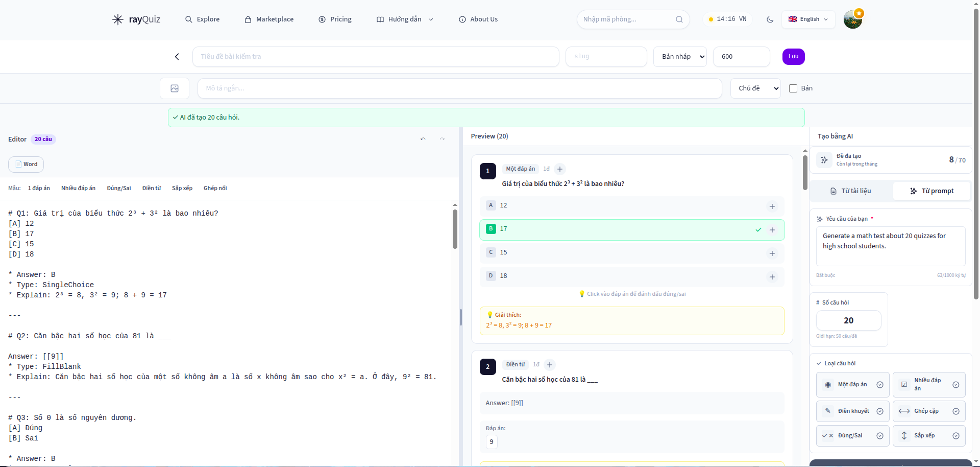Toggle Một đáp án question type
This screenshot has width=980, height=467.
click(853, 385)
